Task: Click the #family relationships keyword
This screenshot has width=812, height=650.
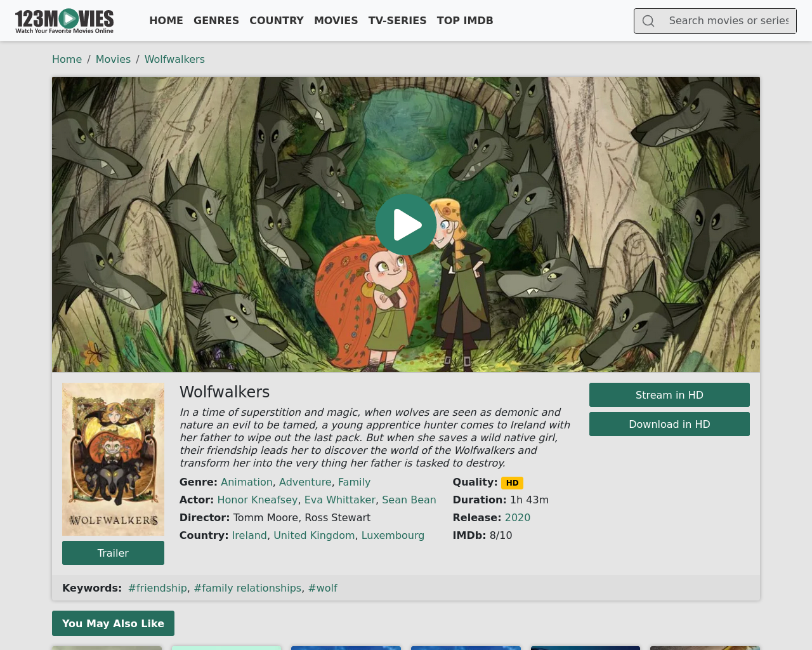Action: [247, 588]
